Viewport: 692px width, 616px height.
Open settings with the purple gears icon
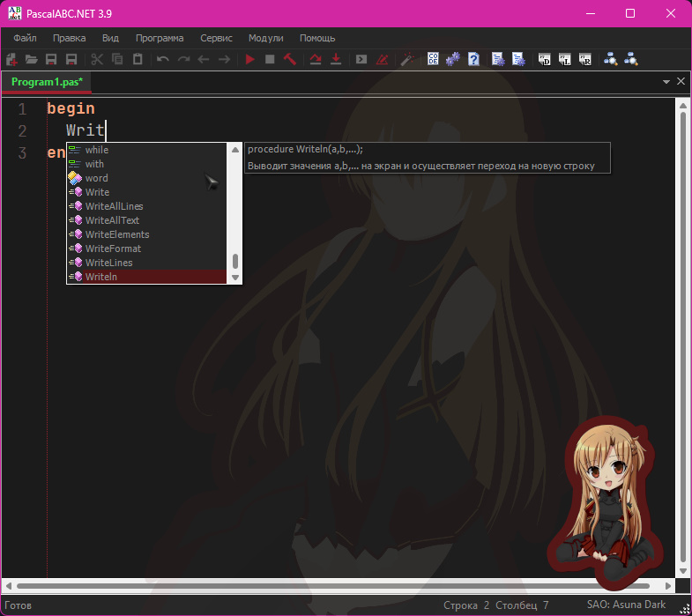453,59
